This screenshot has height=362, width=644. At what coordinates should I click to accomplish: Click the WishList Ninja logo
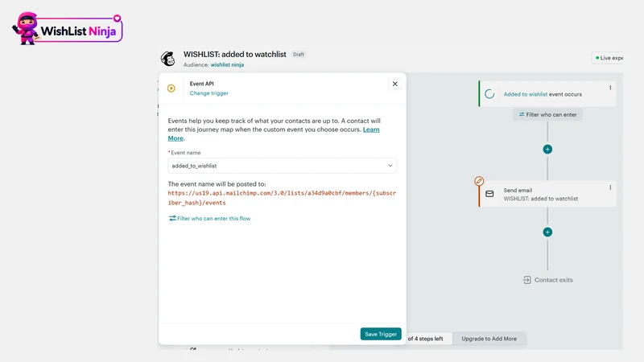pyautogui.click(x=68, y=29)
